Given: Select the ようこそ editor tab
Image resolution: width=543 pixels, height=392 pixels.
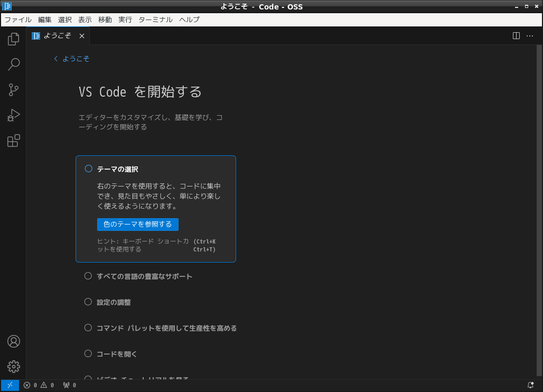Looking at the screenshot, I should (x=58, y=36).
